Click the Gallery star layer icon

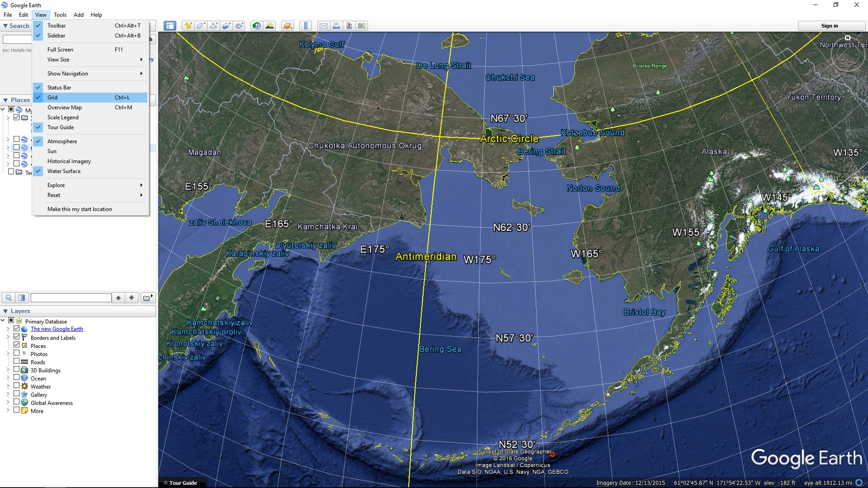tap(24, 394)
